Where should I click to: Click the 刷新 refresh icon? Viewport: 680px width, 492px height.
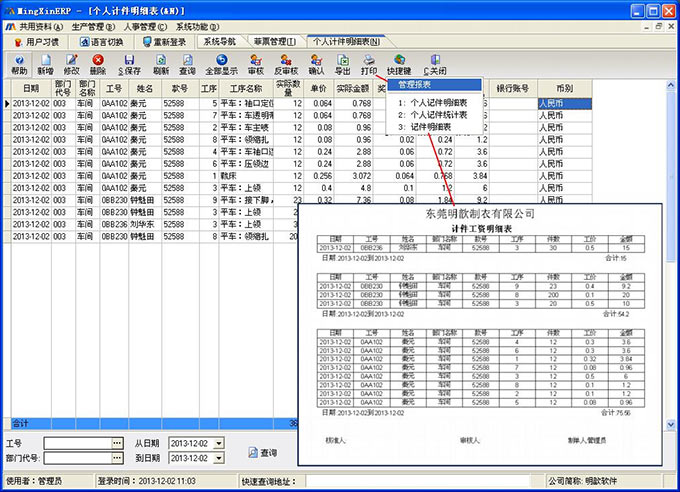[x=161, y=64]
